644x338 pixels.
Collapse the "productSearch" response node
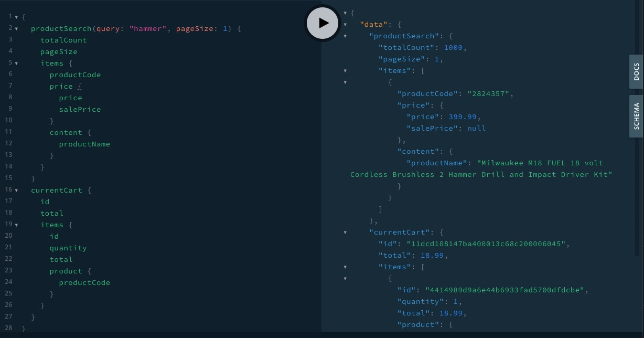pos(345,36)
